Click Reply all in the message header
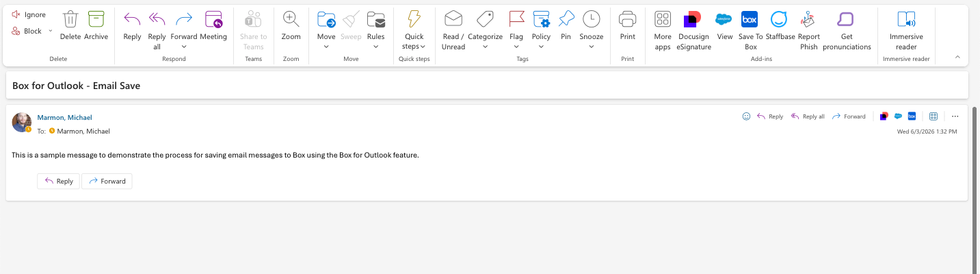The width and height of the screenshot is (980, 274). [x=808, y=116]
